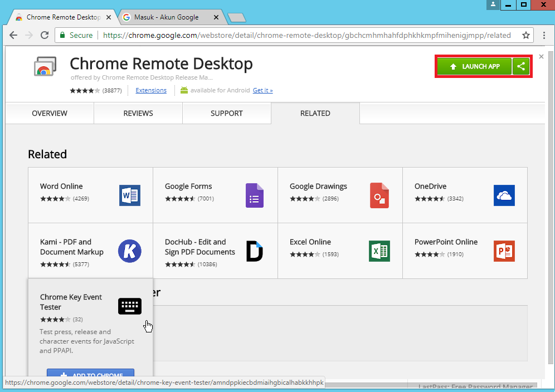Click the Chrome Remote Desktop page heading
Screen dimensions: 555x392
click(162, 63)
